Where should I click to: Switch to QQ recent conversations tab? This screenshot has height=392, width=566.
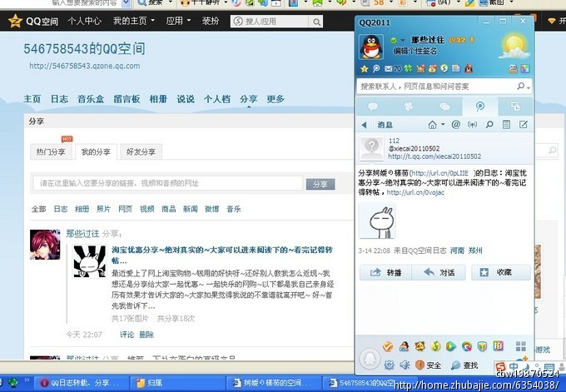515,107
